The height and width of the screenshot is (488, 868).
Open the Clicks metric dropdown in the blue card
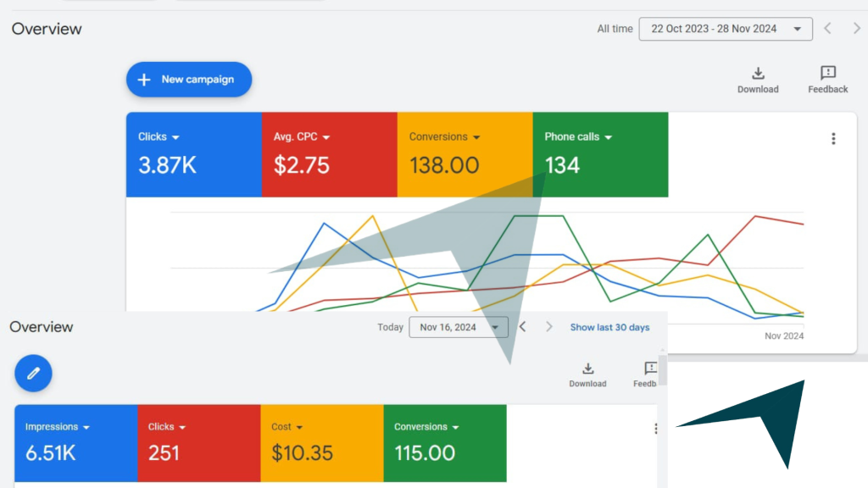pyautogui.click(x=159, y=136)
